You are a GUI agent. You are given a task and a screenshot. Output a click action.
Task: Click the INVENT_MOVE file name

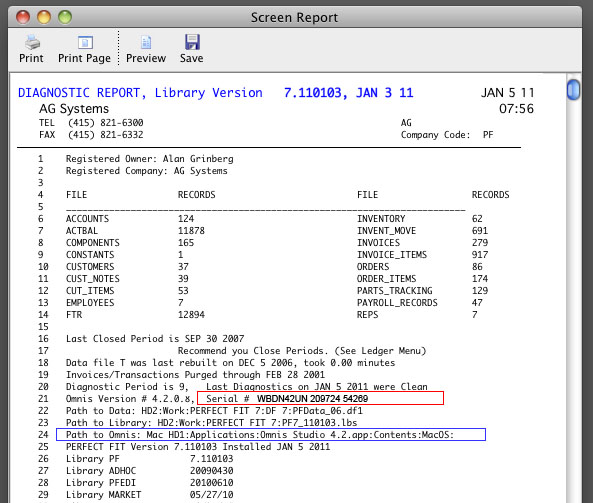387,231
